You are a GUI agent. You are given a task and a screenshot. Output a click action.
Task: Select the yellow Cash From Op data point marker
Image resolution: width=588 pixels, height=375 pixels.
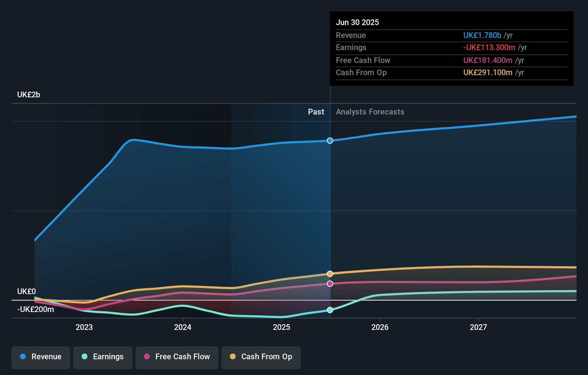click(x=330, y=274)
